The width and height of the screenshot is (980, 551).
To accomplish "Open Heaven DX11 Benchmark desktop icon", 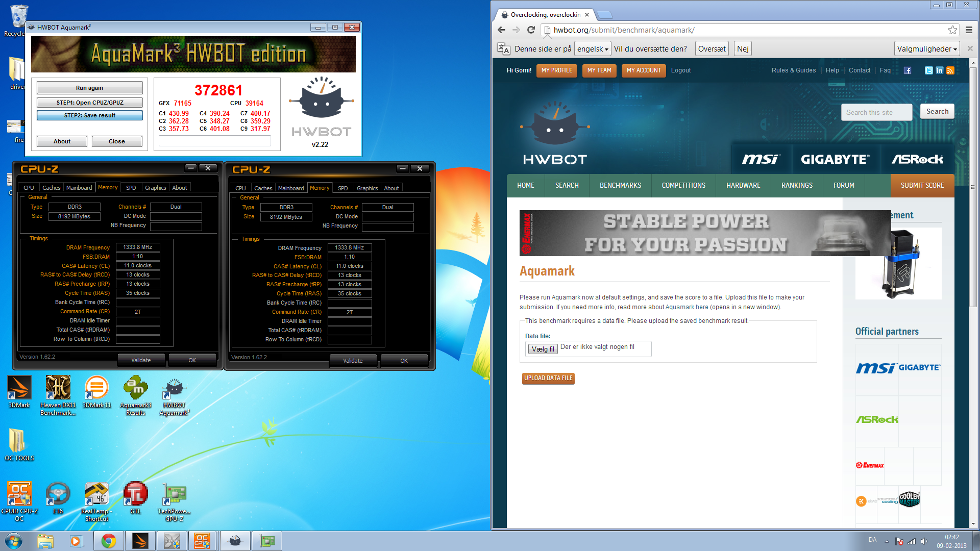I will tap(58, 395).
